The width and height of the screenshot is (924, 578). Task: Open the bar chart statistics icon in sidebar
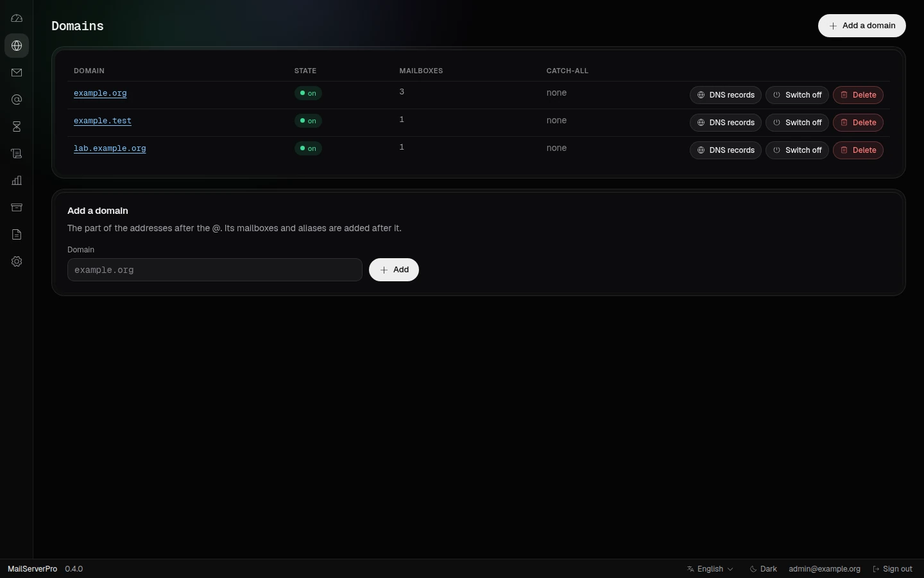coord(17,180)
